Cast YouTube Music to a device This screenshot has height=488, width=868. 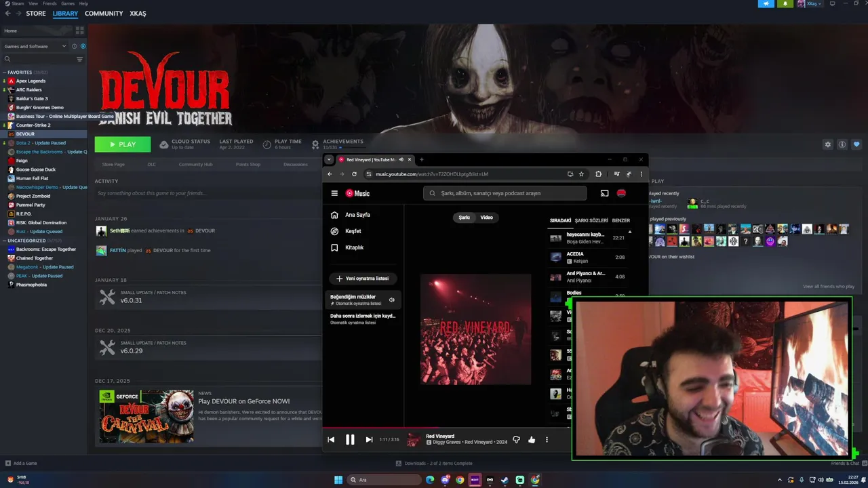[x=604, y=193]
